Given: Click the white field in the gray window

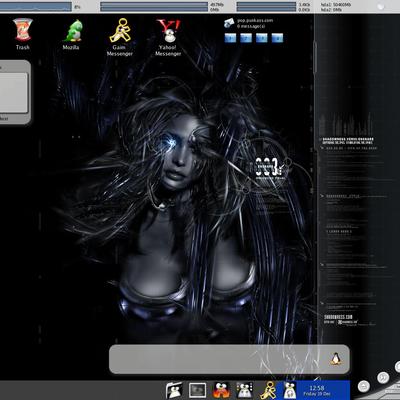Looking at the screenshot, I should click(13, 92).
